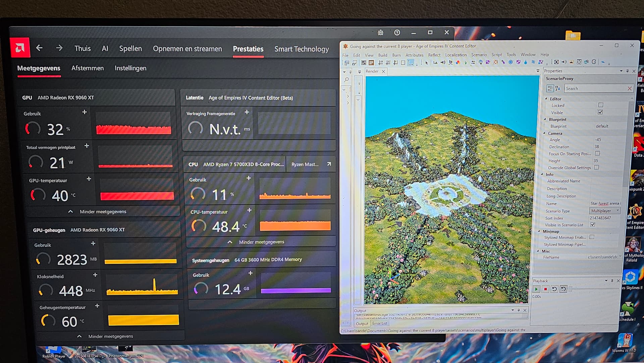Add GPU Gebruik metric with its plus icon

85,112
